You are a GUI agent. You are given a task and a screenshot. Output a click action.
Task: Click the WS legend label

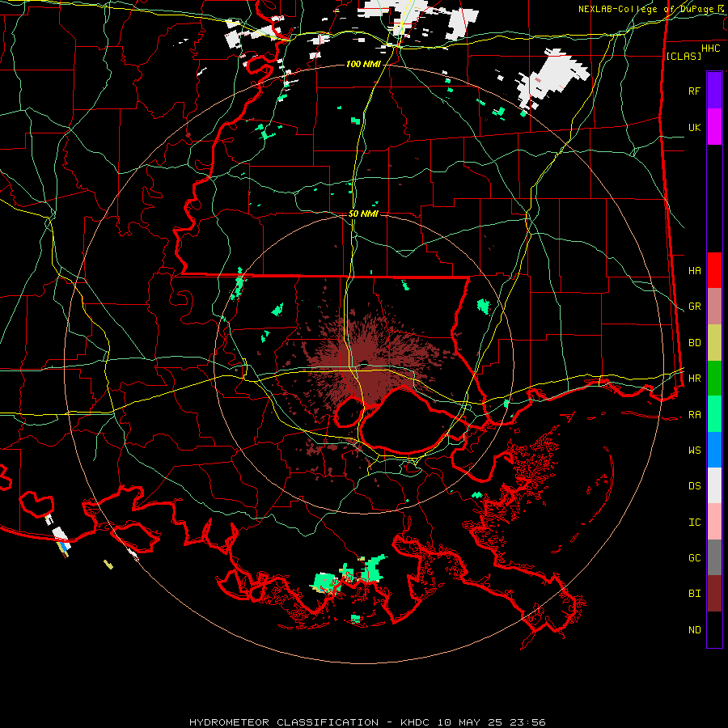(694, 451)
